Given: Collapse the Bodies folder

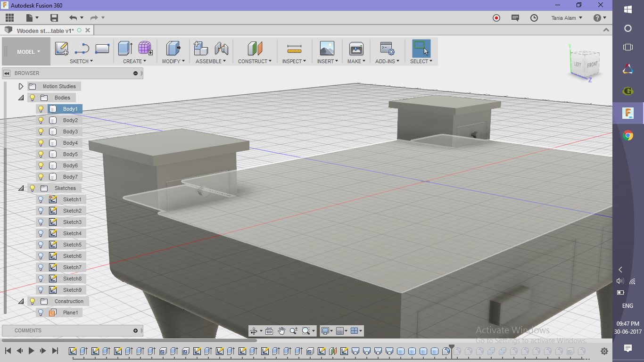Looking at the screenshot, I should (21, 98).
